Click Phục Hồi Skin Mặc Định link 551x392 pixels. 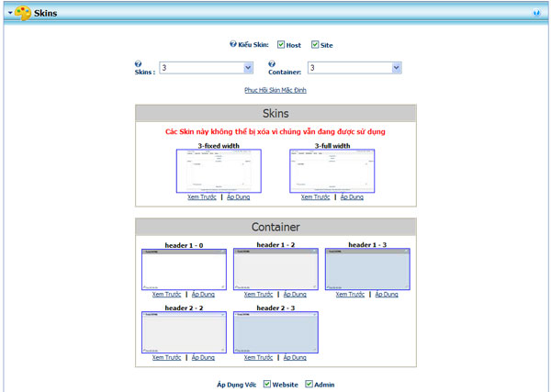point(275,90)
